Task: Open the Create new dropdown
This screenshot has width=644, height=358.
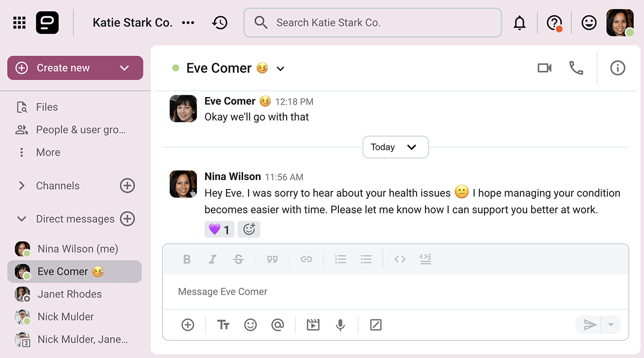Action: (125, 68)
